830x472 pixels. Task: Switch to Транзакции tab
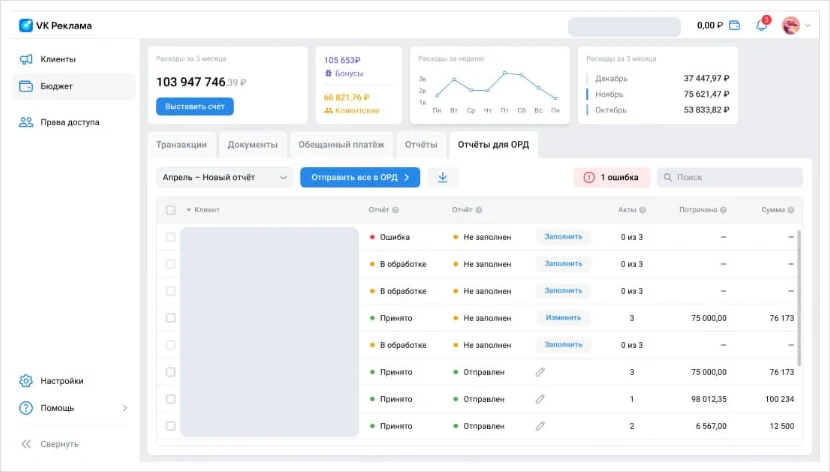(182, 144)
